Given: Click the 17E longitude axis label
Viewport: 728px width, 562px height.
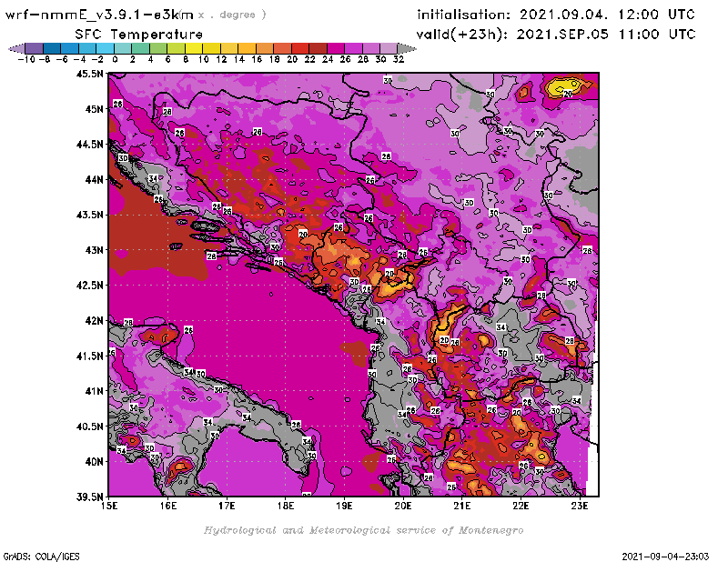Looking at the screenshot, I should [227, 506].
